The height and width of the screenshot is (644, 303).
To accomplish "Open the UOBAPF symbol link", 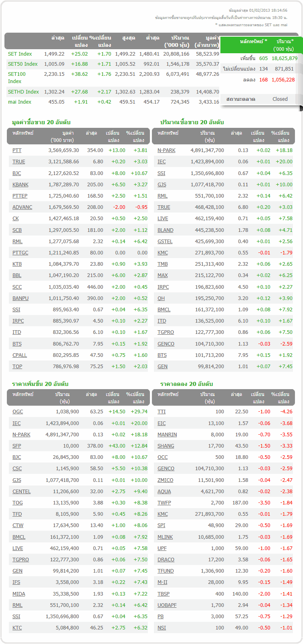I will coord(167,605).
